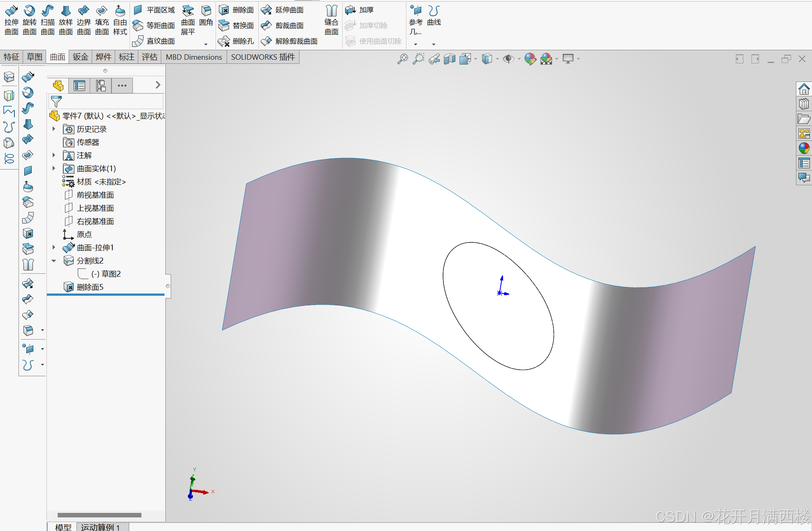Select the 删除孔 delete hole command
The width and height of the screenshot is (812, 531).
pos(236,41)
